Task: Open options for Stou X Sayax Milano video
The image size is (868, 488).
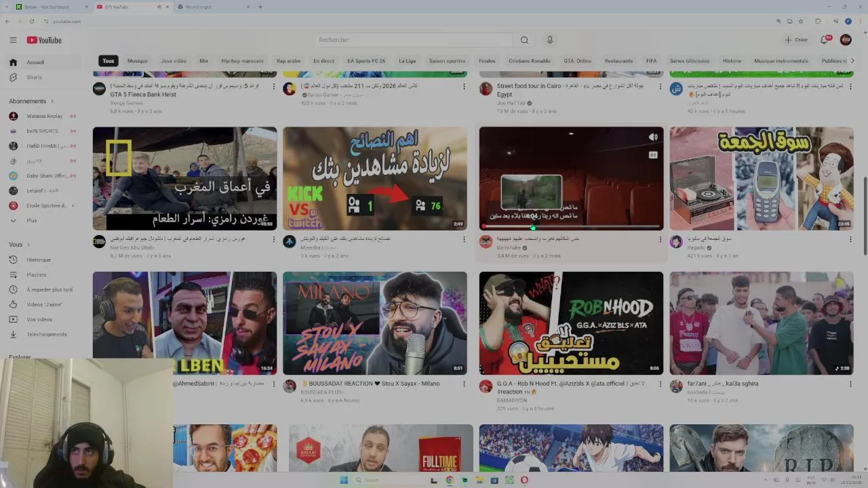Action: pos(464,384)
